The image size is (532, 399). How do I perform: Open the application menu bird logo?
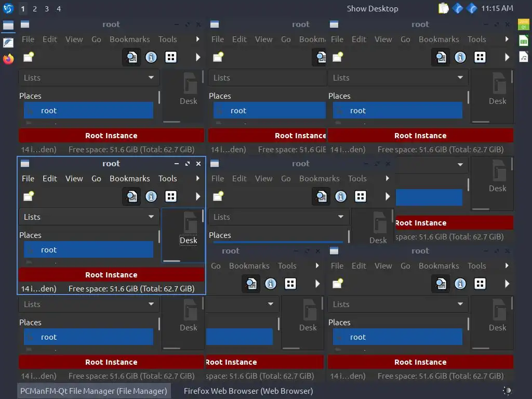[8, 8]
